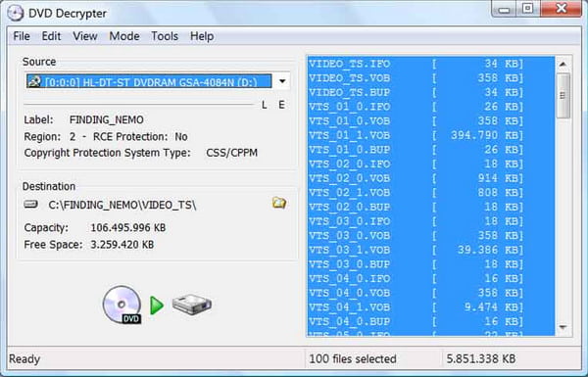
Task: Select VIDEO_TS.IFO in the file list
Action: [x=431, y=64]
